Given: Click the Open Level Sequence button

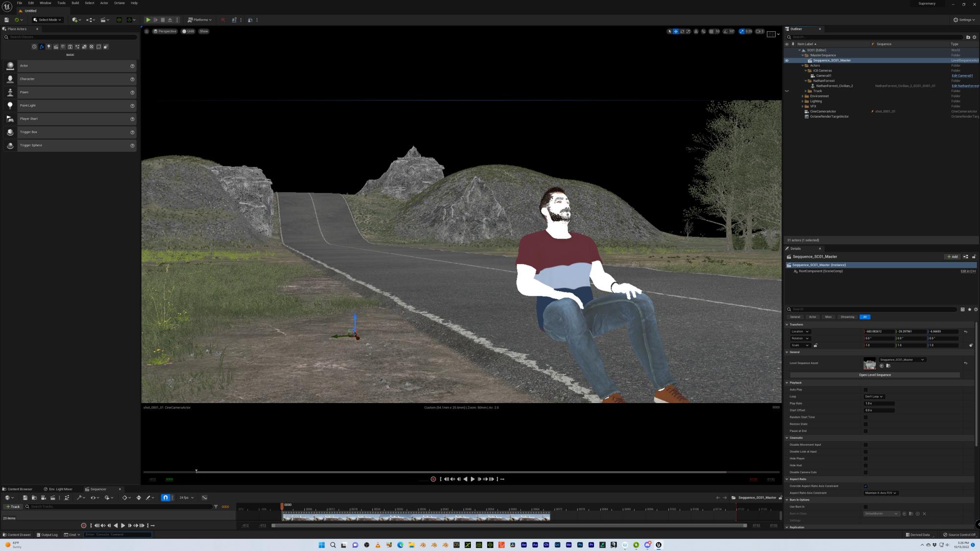Looking at the screenshot, I should coord(875,375).
